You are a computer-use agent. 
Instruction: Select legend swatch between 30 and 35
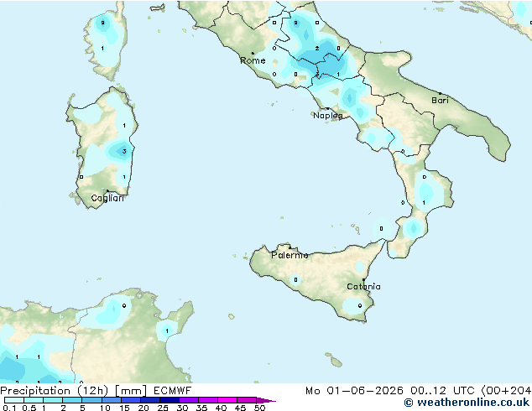188,400
